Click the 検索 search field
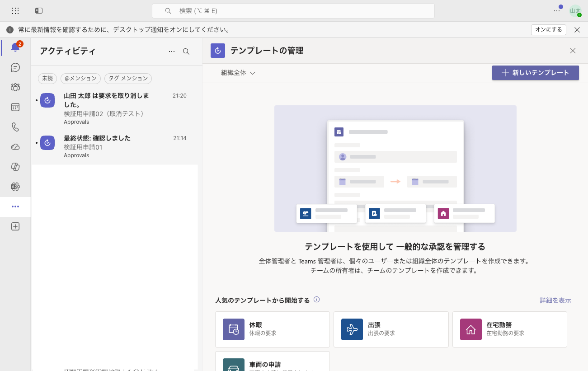The width and height of the screenshot is (588, 371). point(293,11)
